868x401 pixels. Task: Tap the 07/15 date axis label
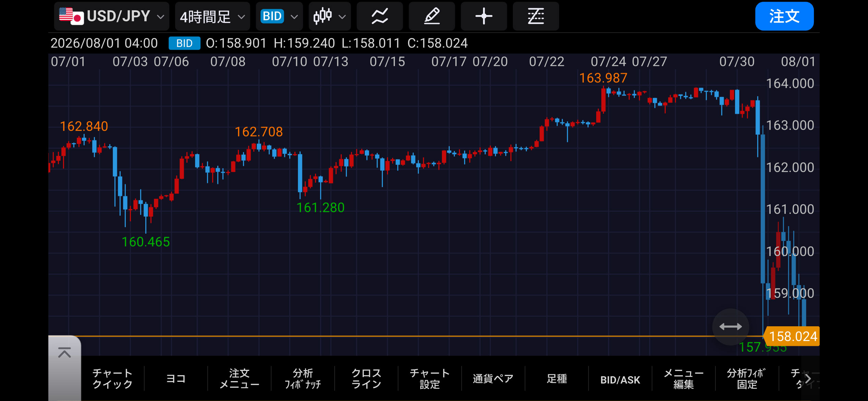click(x=387, y=62)
